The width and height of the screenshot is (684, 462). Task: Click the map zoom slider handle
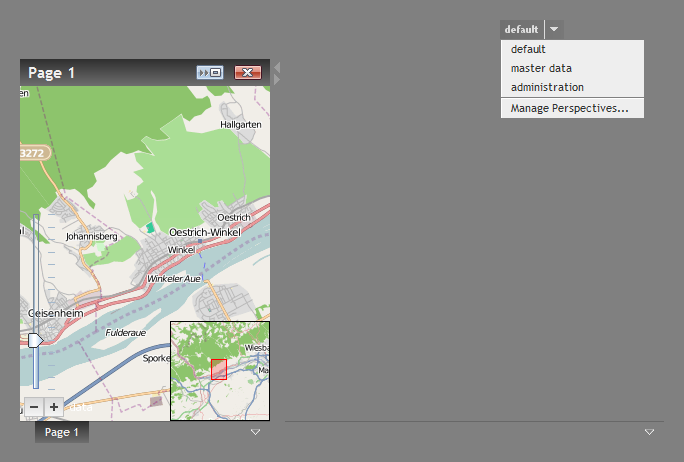(x=35, y=341)
